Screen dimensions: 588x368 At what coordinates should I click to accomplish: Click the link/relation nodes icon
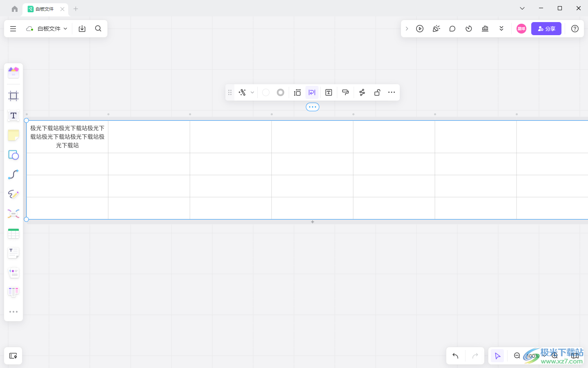click(362, 92)
